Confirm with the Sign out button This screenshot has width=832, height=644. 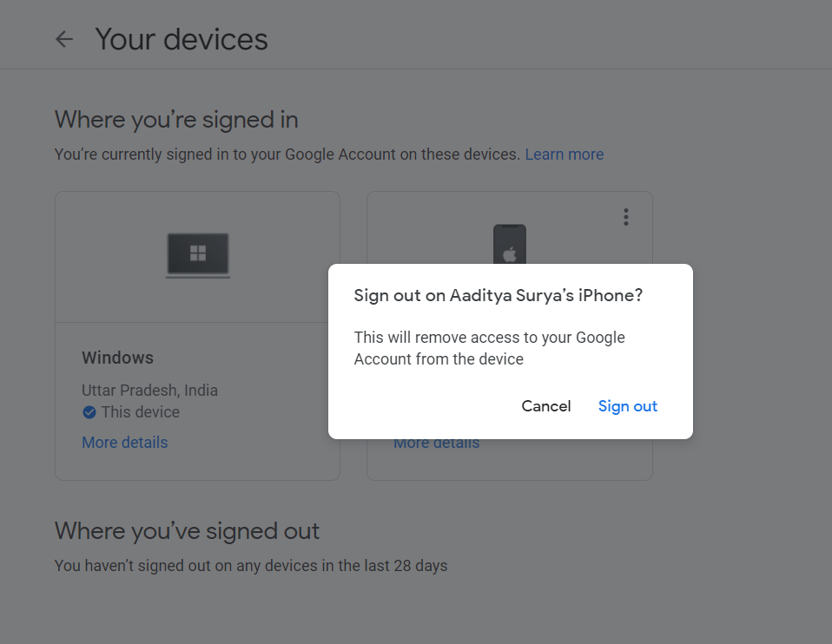click(628, 406)
